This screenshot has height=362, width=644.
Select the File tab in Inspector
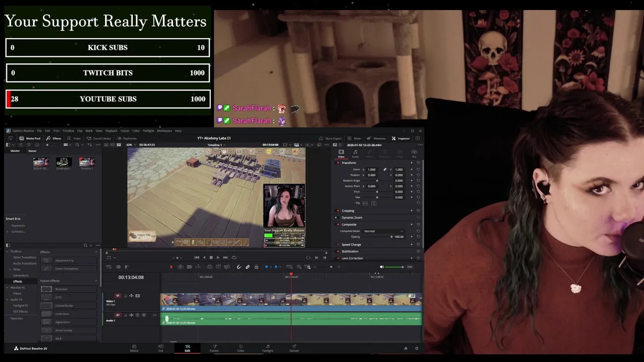tap(414, 153)
